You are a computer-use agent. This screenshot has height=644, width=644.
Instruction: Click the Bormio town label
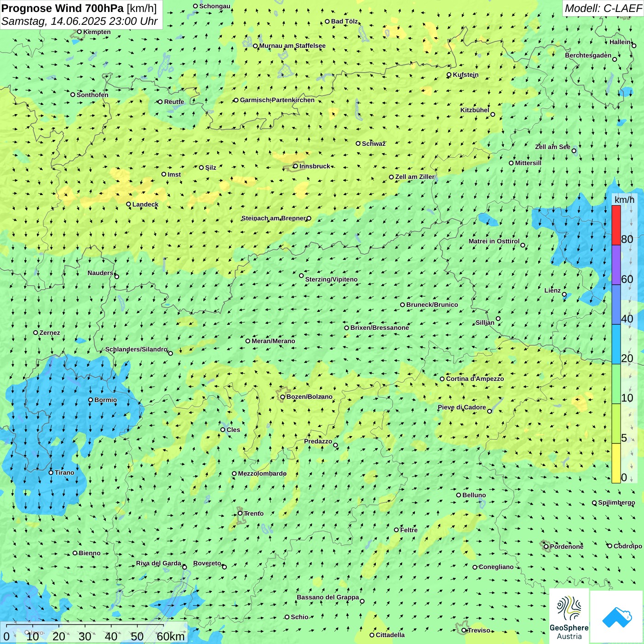pyautogui.click(x=105, y=400)
